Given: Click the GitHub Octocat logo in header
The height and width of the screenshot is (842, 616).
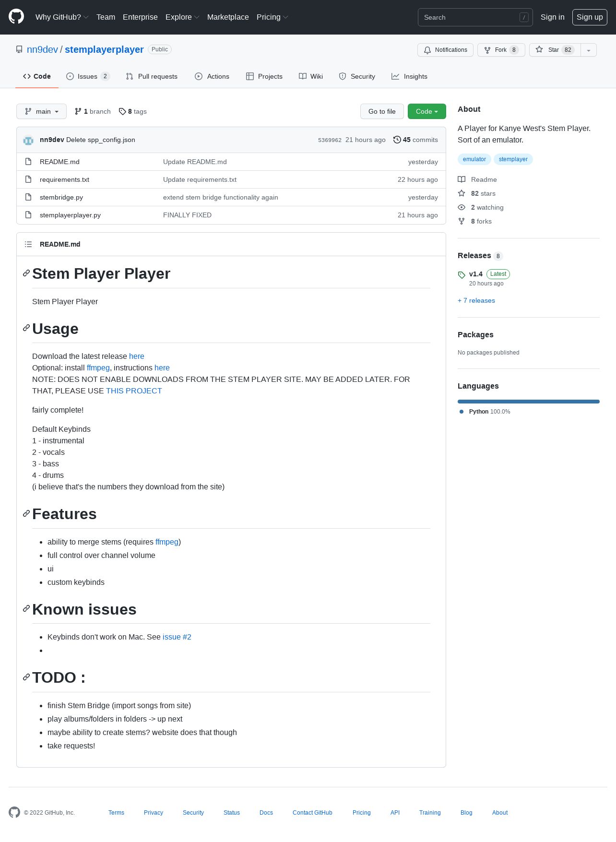Looking at the screenshot, I should 16,17.
